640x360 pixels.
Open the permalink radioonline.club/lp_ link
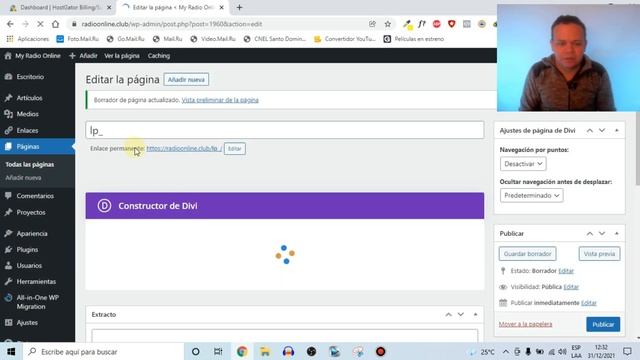184,149
